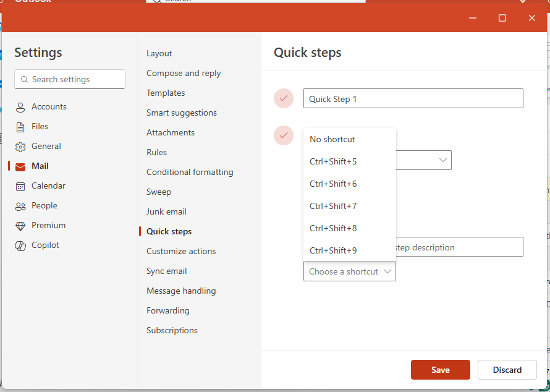Viewport: 550px width, 392px height.
Task: Click the Mail envelope icon
Action: (20, 167)
